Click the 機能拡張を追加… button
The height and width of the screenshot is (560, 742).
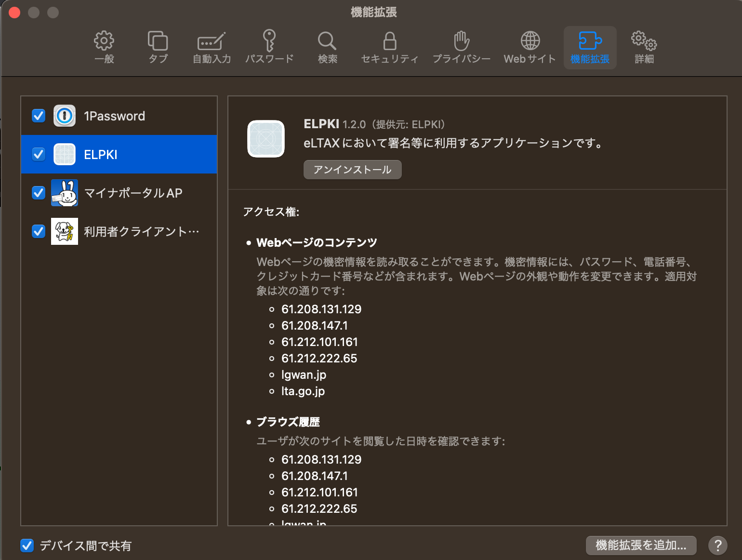point(641,545)
